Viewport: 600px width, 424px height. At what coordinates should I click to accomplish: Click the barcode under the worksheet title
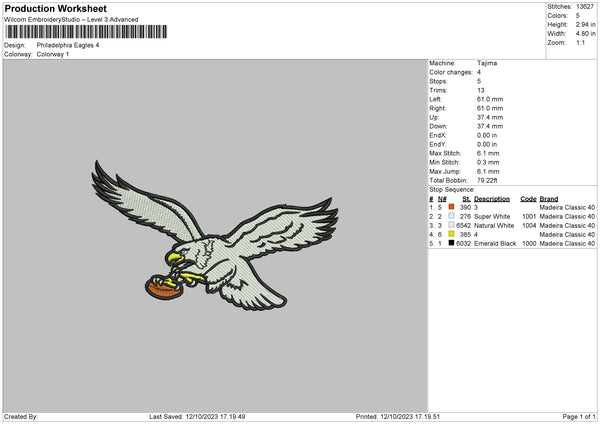pos(86,32)
